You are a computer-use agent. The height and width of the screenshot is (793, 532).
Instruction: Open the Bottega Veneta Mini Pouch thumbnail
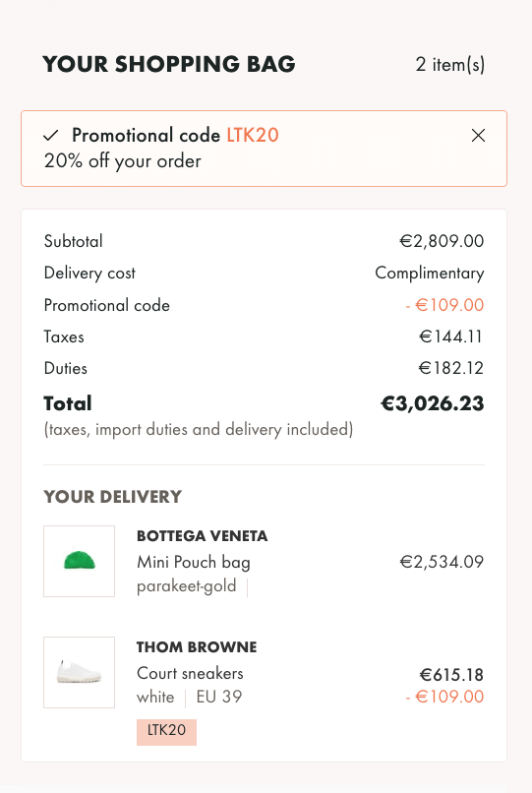79,562
